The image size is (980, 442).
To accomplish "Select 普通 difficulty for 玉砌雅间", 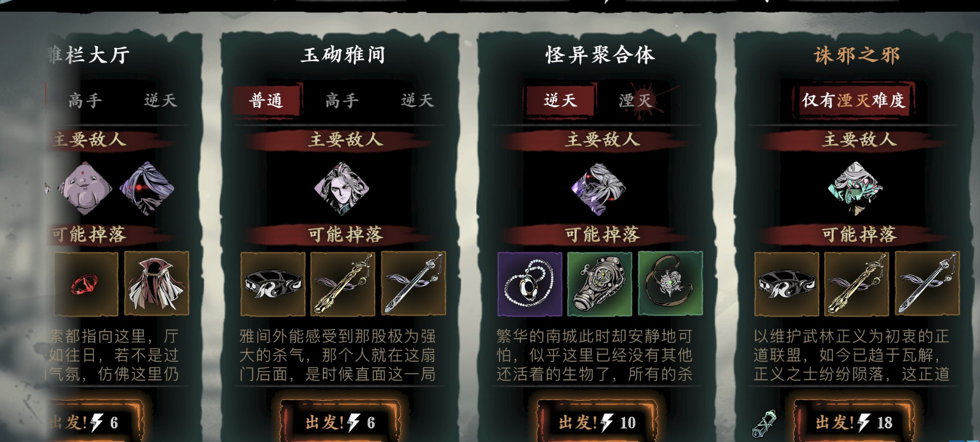I will (266, 100).
